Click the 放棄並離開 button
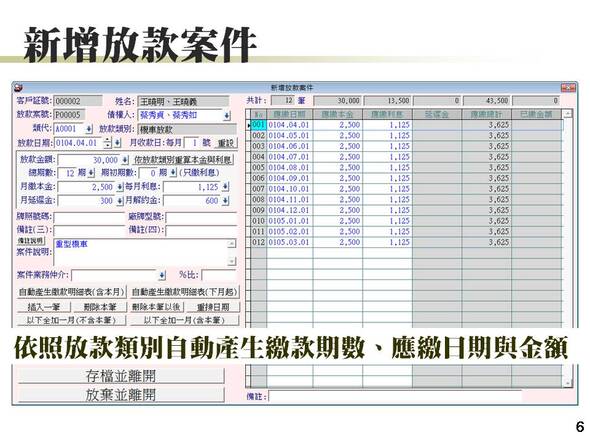The image size is (590, 443). [121, 394]
